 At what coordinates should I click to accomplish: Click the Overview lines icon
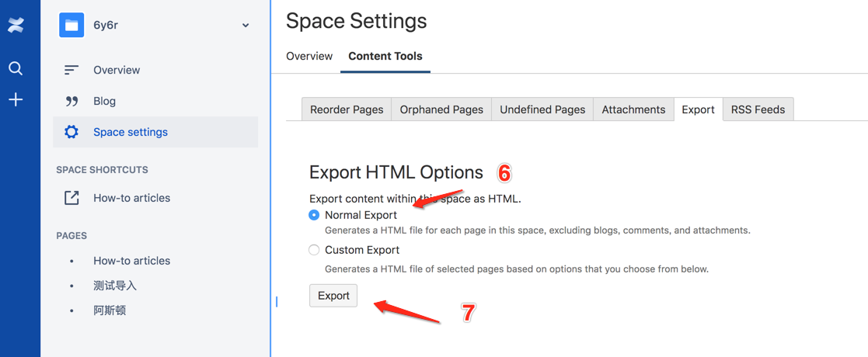[x=71, y=70]
